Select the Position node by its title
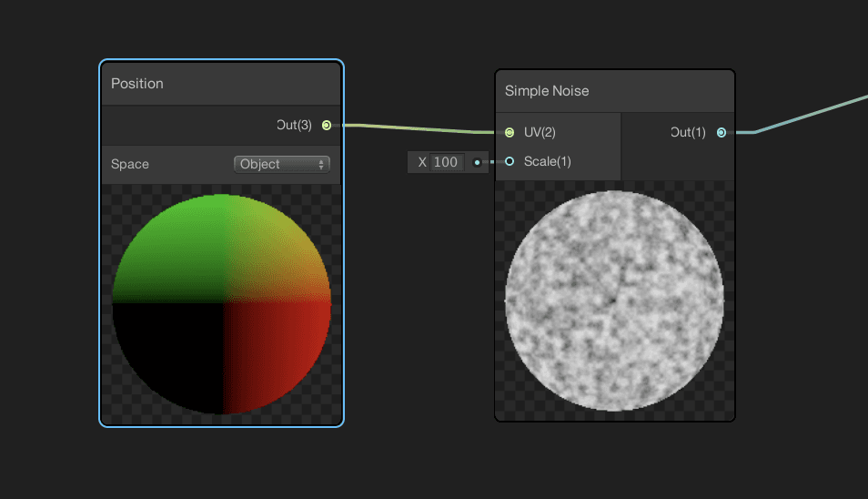Screen dimensions: 868x499 click(137, 84)
